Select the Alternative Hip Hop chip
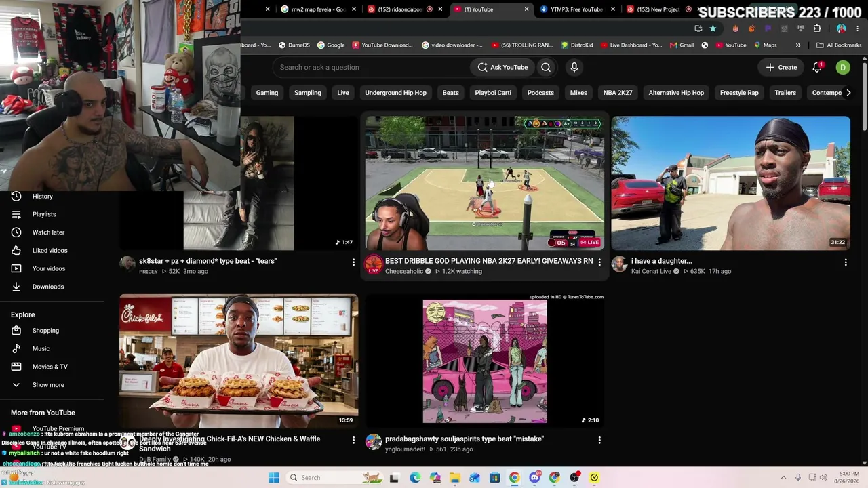868x488 pixels. [x=676, y=93]
